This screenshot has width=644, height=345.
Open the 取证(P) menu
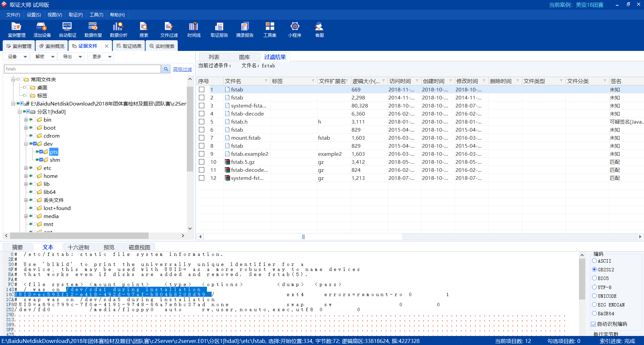pyautogui.click(x=76, y=15)
